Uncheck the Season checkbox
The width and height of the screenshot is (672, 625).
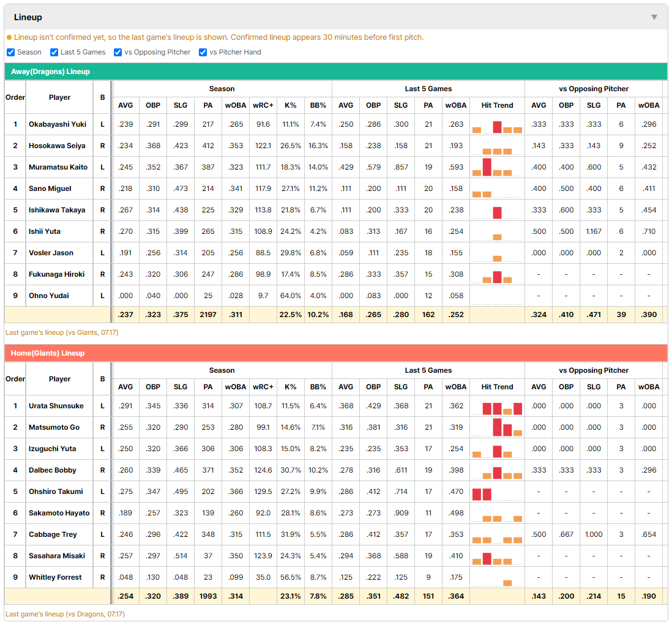tap(11, 52)
